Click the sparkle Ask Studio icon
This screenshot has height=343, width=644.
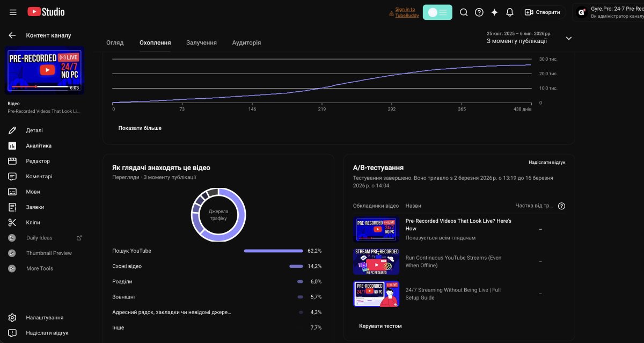point(494,12)
